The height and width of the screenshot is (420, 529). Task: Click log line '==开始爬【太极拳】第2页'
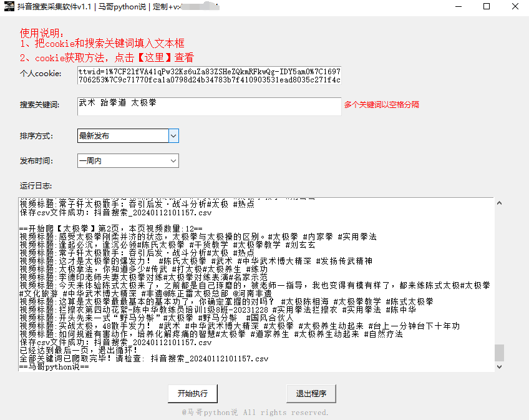coord(111,228)
